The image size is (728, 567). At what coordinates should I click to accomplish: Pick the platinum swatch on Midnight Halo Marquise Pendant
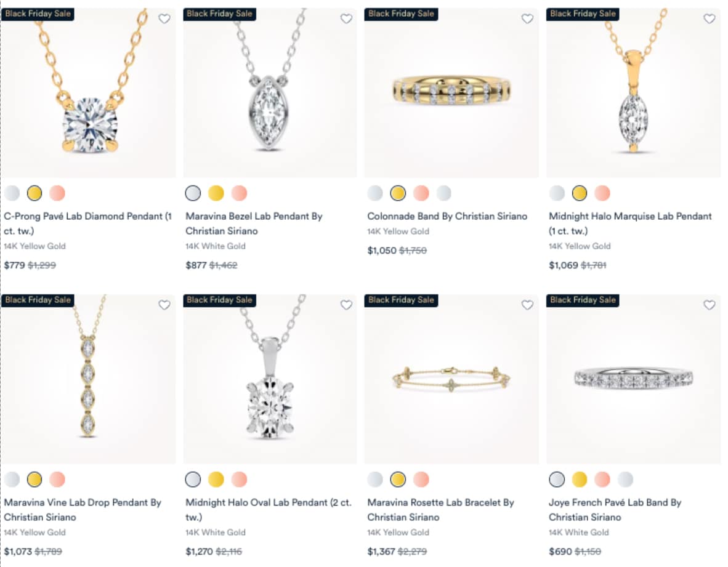(x=557, y=193)
